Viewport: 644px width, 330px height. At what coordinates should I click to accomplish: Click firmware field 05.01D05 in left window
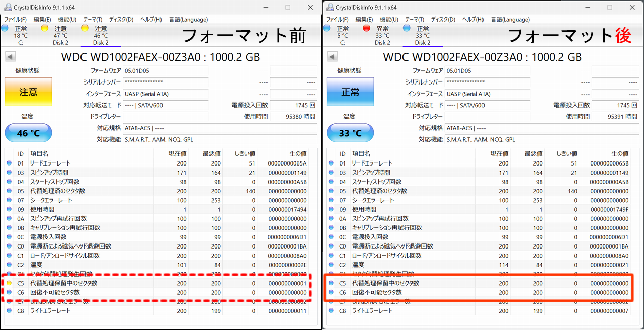[166, 71]
